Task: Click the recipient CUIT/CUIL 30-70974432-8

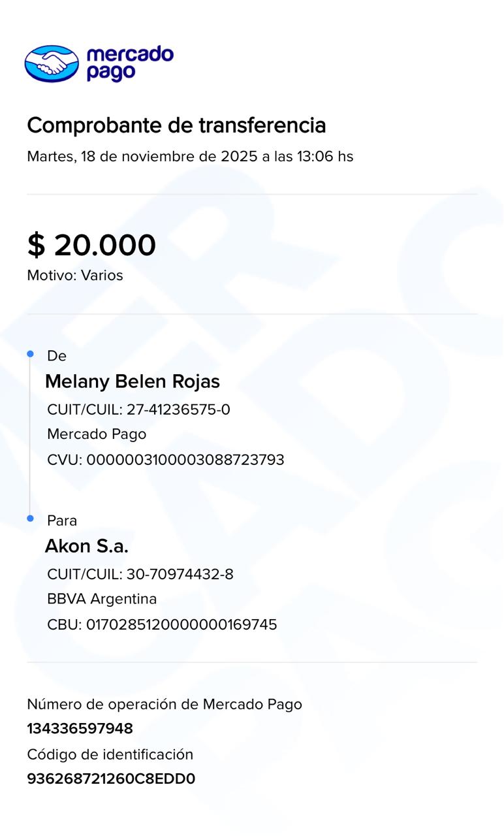Action: pos(140,575)
